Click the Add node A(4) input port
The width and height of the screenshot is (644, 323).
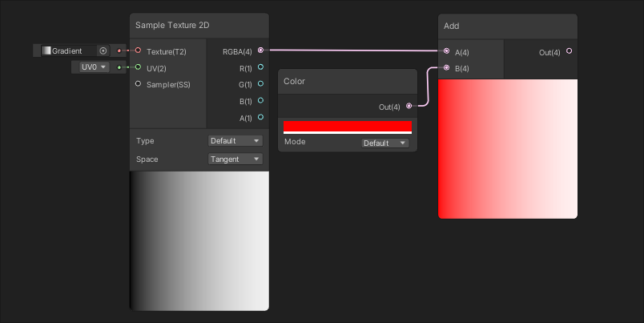[446, 51]
